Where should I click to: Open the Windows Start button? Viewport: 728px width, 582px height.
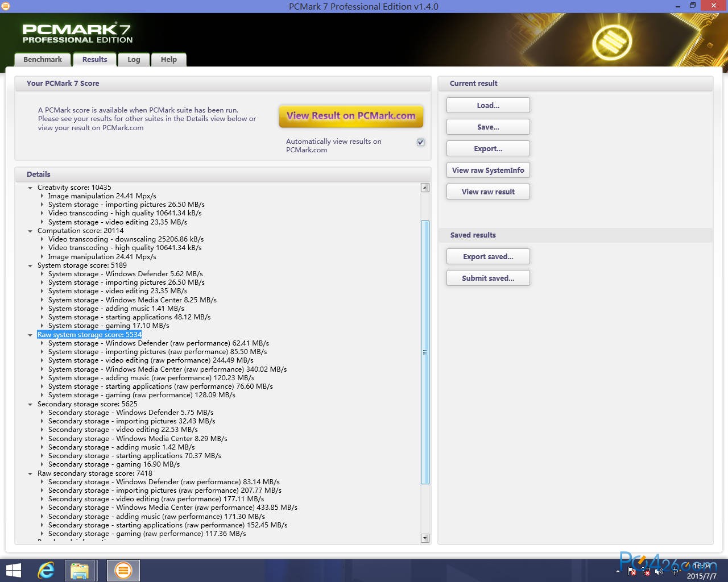tap(13, 570)
